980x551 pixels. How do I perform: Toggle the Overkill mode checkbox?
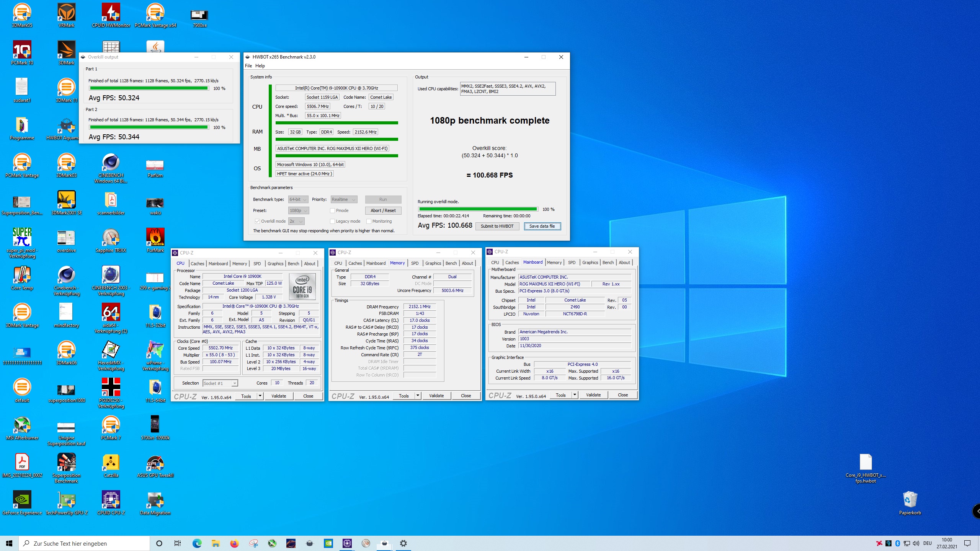[257, 221]
